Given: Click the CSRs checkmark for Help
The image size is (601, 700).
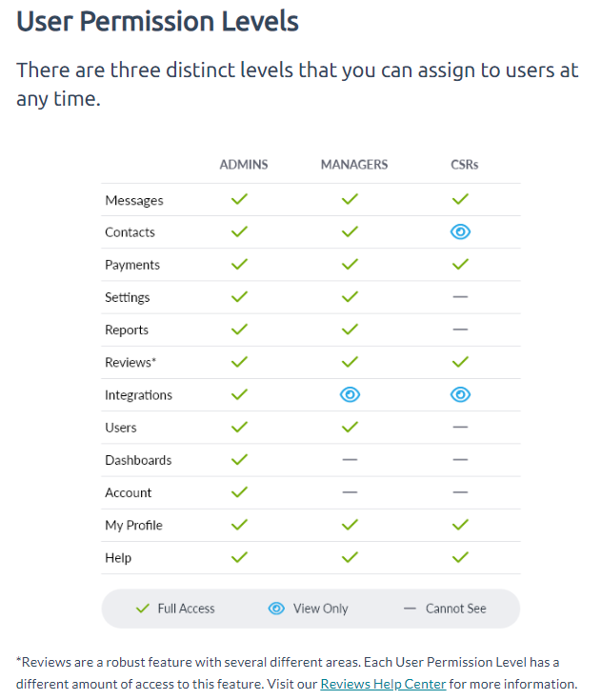Looking at the screenshot, I should 460,557.
